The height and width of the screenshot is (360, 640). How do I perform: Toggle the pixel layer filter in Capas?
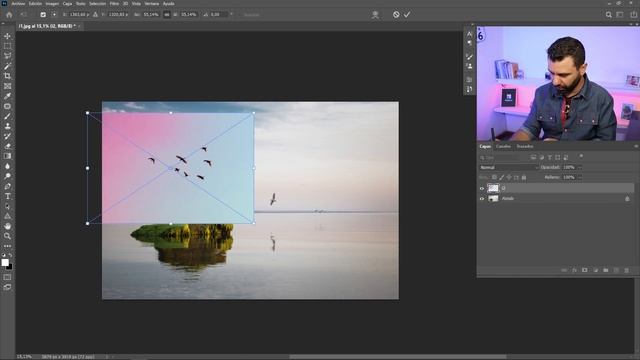pyautogui.click(x=533, y=157)
